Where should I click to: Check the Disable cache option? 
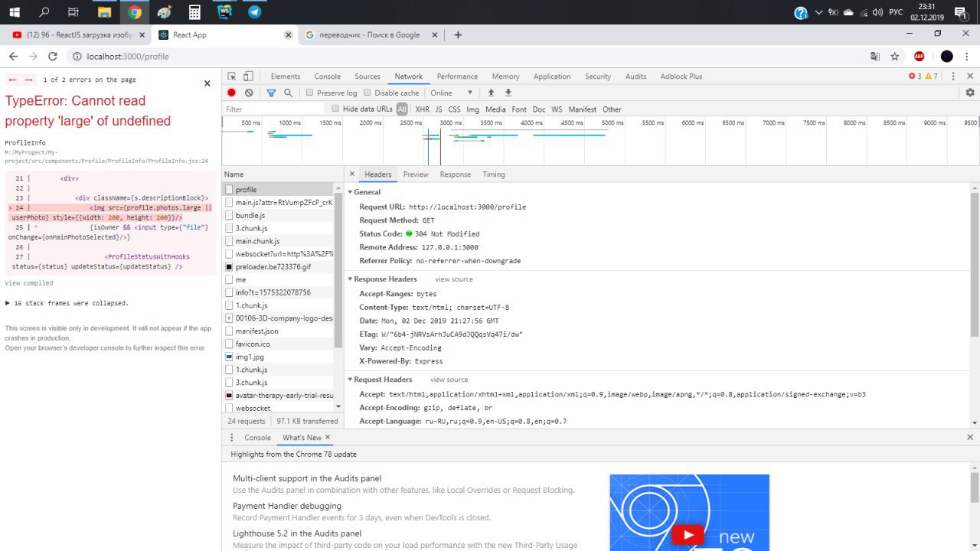368,93
